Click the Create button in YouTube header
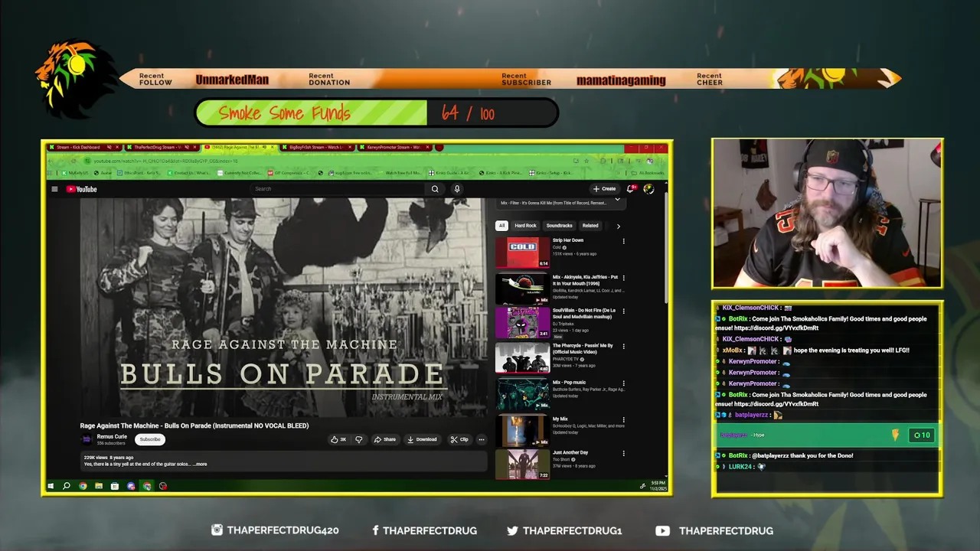This screenshot has height=551, width=980. click(604, 188)
